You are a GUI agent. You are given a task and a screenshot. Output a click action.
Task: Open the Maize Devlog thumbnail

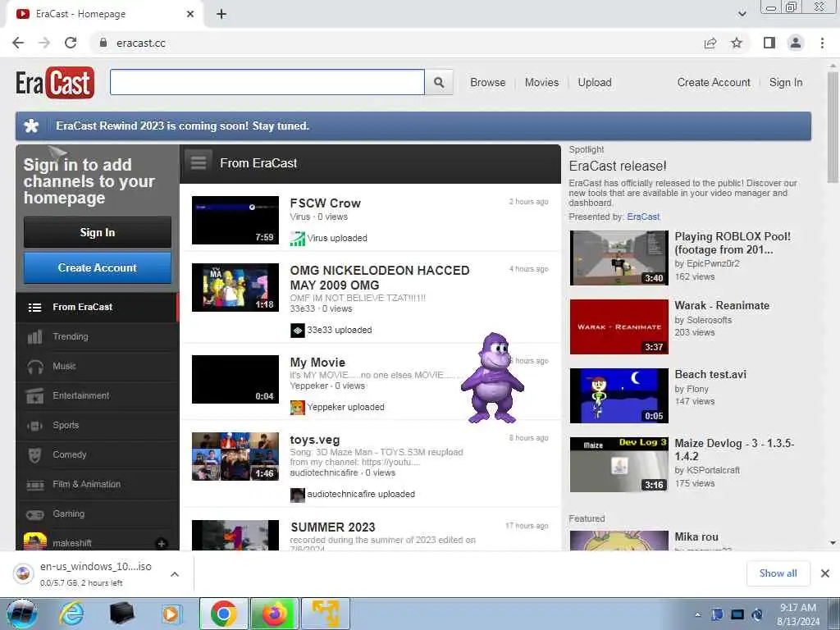pos(619,464)
